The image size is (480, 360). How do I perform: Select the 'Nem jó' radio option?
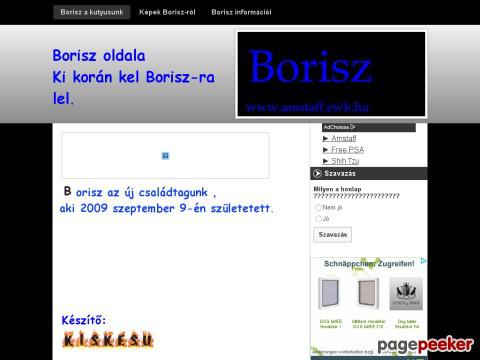pos(318,207)
